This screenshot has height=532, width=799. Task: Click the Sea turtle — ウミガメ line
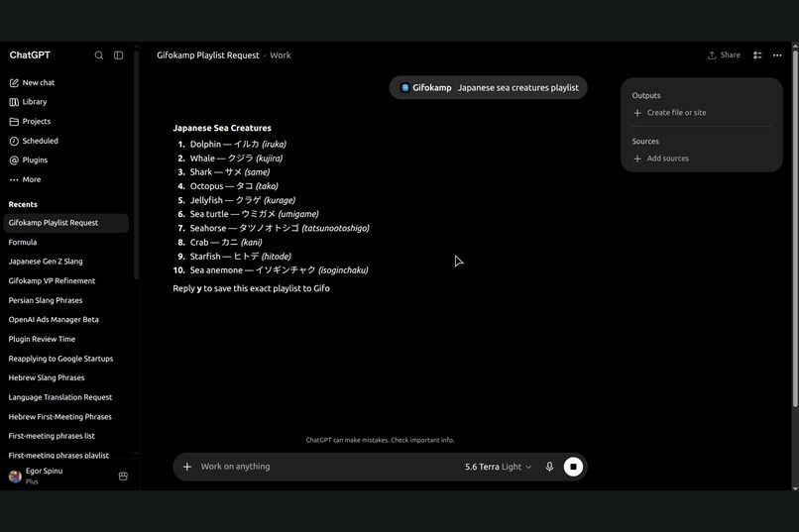255,214
